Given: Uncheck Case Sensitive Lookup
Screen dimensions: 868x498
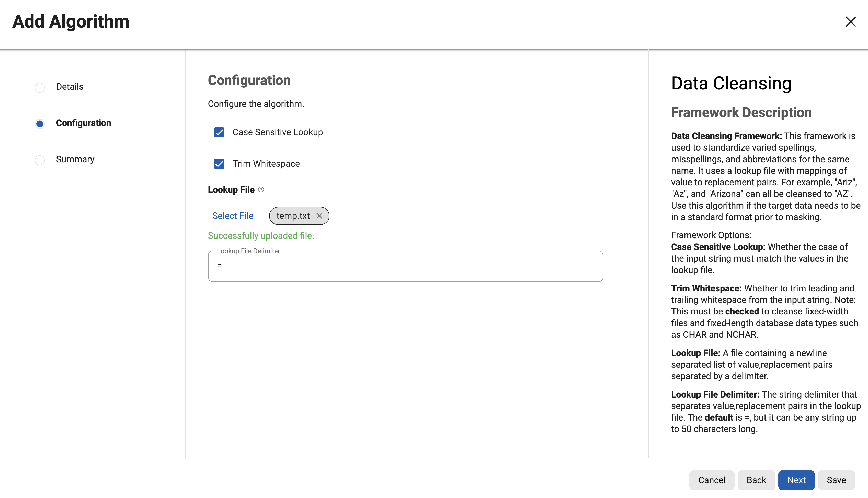Looking at the screenshot, I should [219, 132].
